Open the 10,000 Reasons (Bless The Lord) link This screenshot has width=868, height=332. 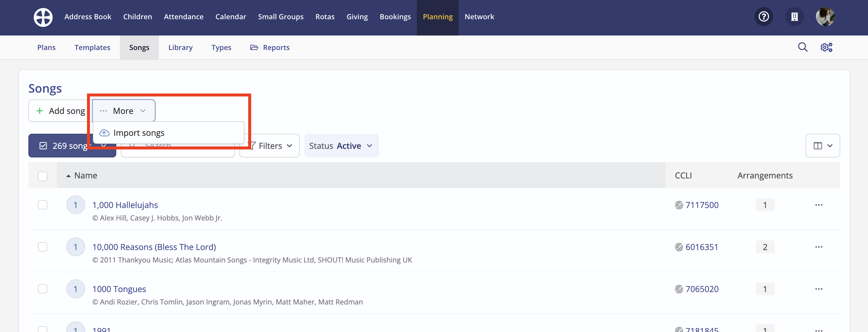[154, 247]
